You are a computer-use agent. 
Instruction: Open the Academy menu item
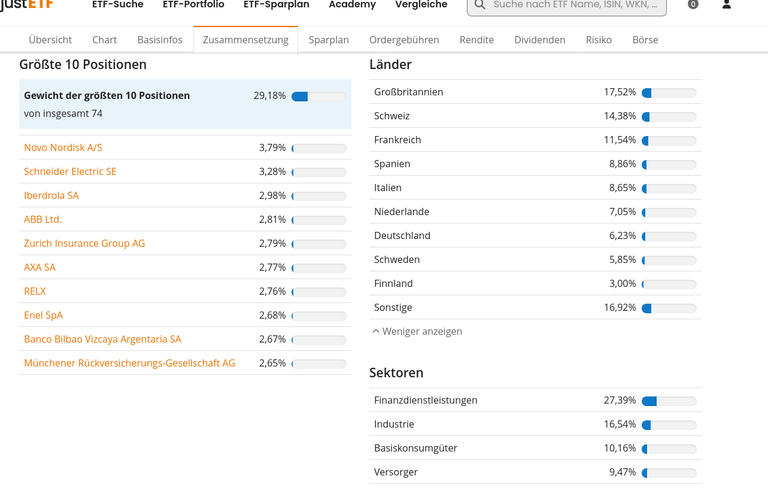coord(352,5)
